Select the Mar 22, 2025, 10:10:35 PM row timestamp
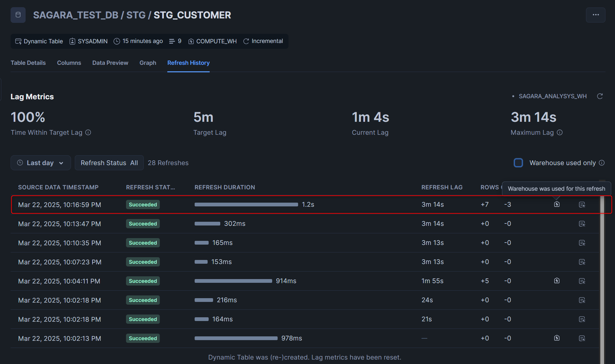 (x=59, y=243)
